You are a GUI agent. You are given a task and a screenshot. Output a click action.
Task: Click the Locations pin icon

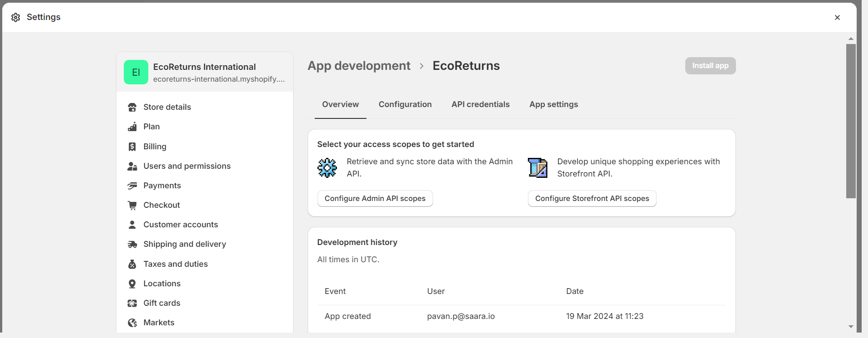coord(132,284)
